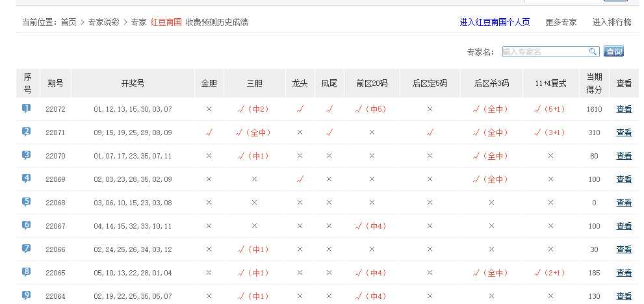This screenshot has height=304, width=644.
Task: Click the magnifier icon in expert search box
Action: pos(593,52)
